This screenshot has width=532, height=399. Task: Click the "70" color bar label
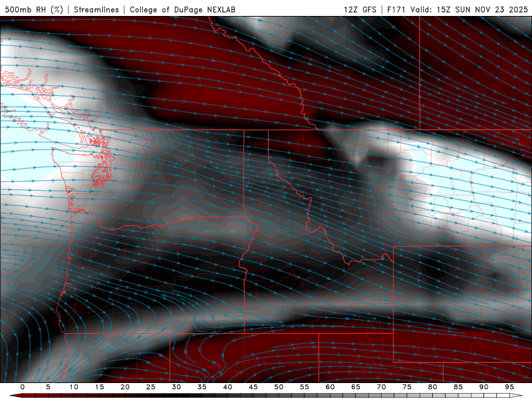point(381,387)
